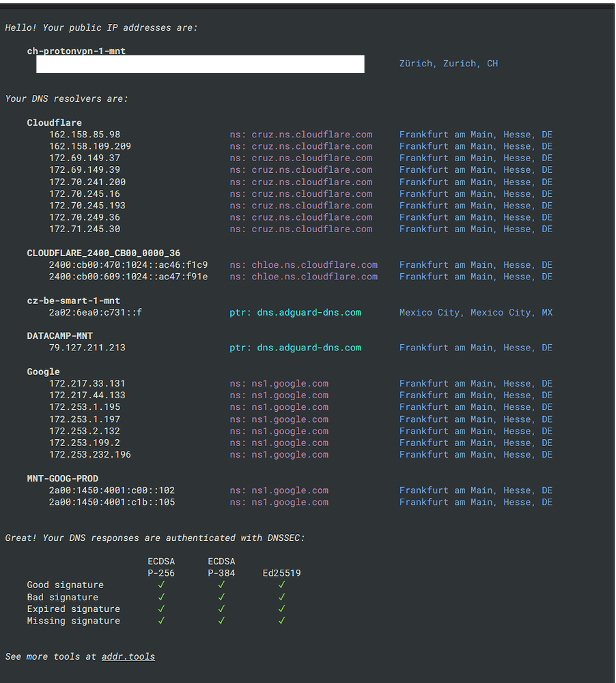
Task: Click the Cloudflare group heading
Action: [55, 122]
